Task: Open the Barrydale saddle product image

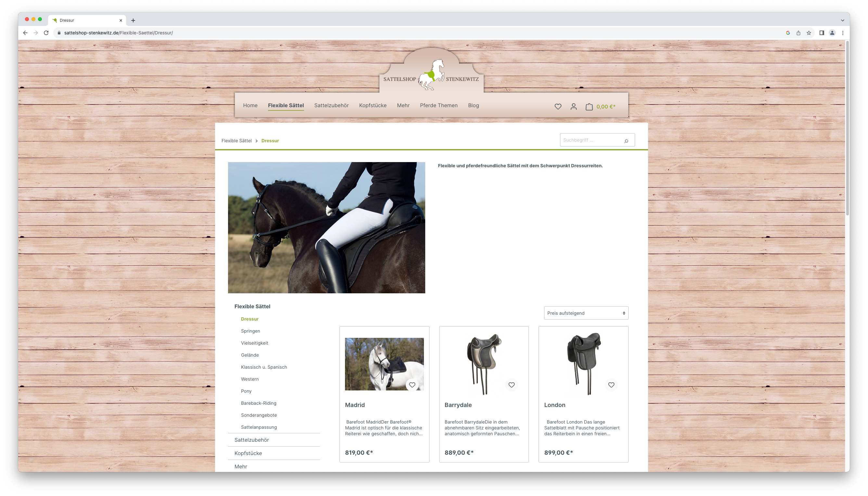Action: (x=483, y=363)
